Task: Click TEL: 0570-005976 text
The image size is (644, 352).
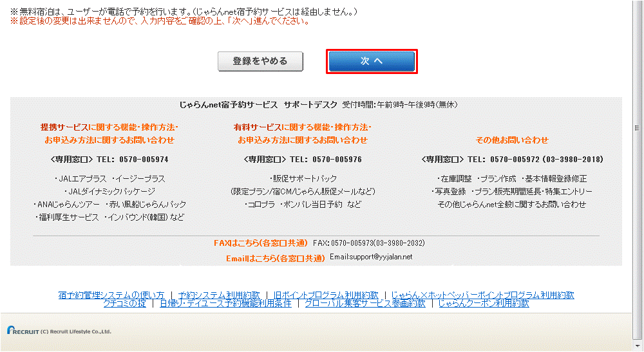Action: click(x=326, y=160)
